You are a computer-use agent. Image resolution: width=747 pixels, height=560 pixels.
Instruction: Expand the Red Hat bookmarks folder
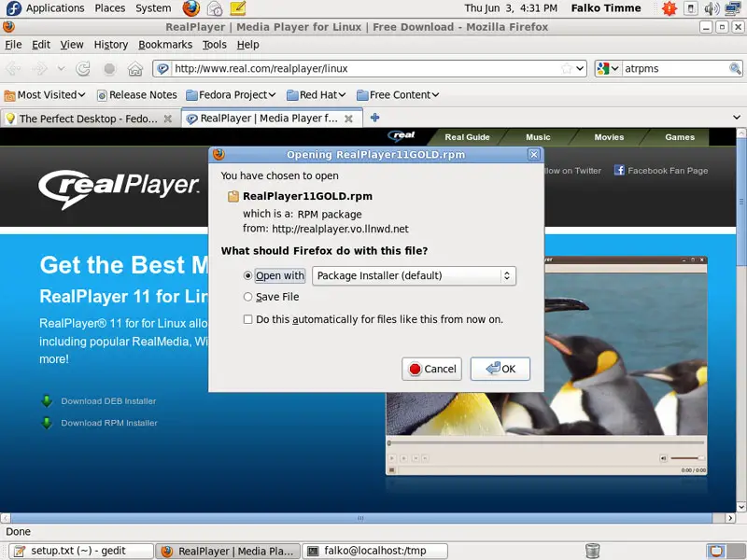316,95
